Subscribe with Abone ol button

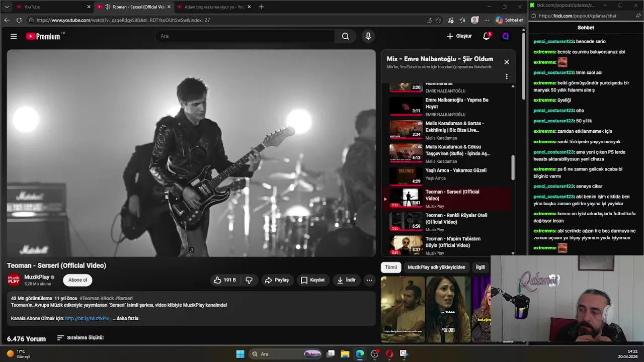[77, 280]
